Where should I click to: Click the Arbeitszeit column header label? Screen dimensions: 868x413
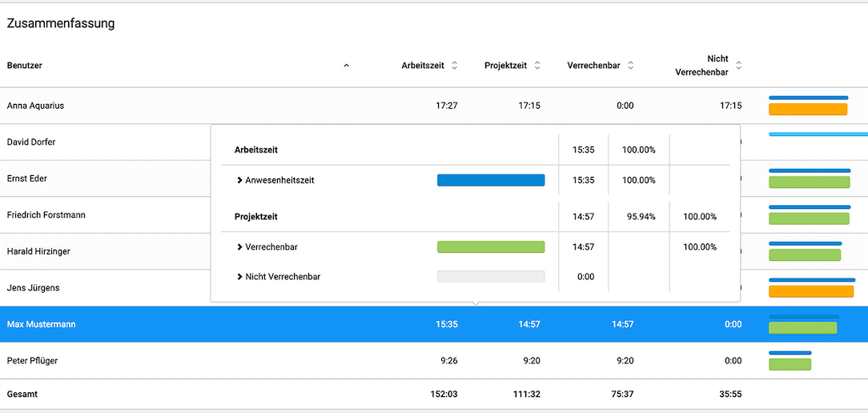(423, 66)
